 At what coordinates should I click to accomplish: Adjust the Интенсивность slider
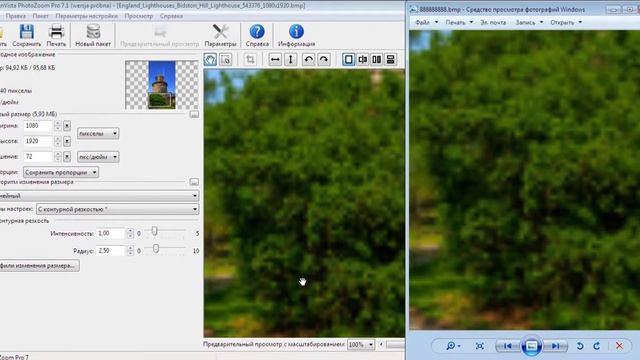coord(154,231)
